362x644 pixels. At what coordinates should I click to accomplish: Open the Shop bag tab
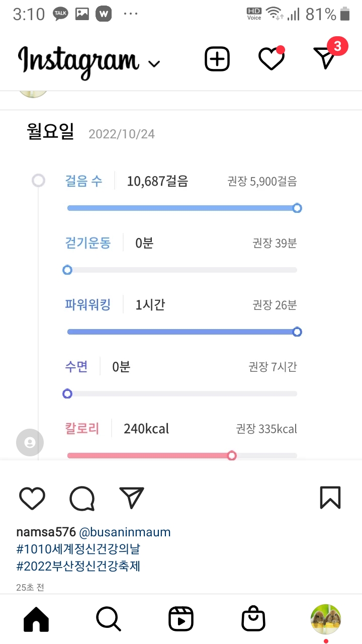click(x=253, y=619)
